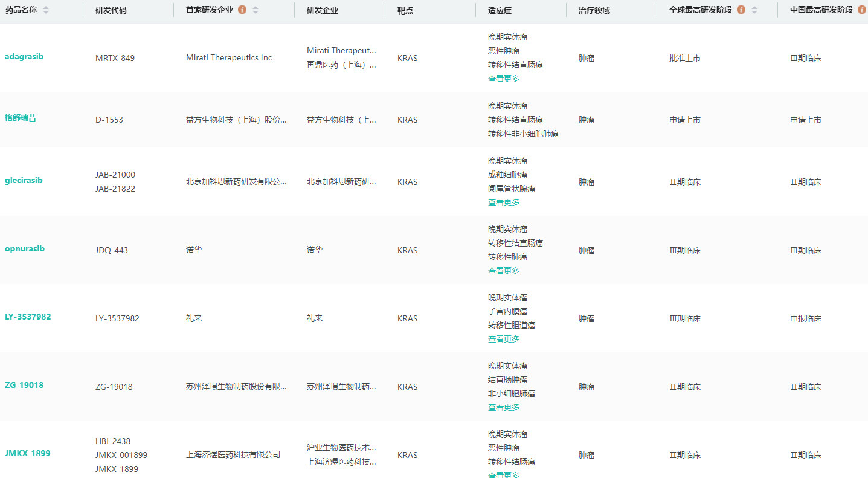Open the glecirasib drug page

pos(24,181)
